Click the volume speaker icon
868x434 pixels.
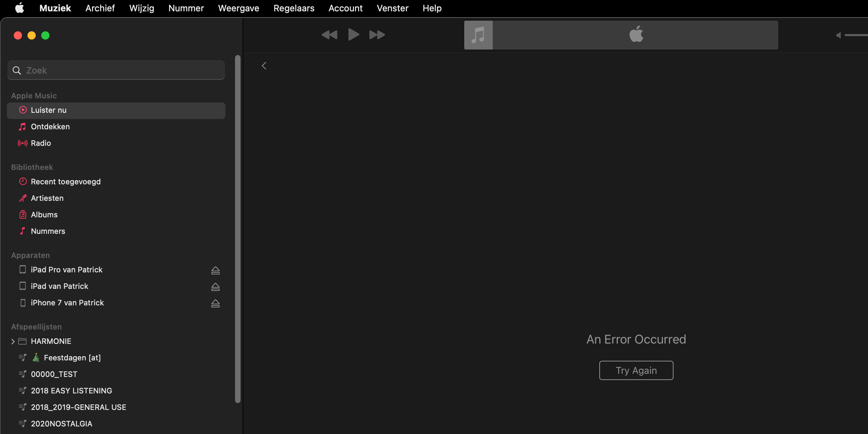pos(838,35)
